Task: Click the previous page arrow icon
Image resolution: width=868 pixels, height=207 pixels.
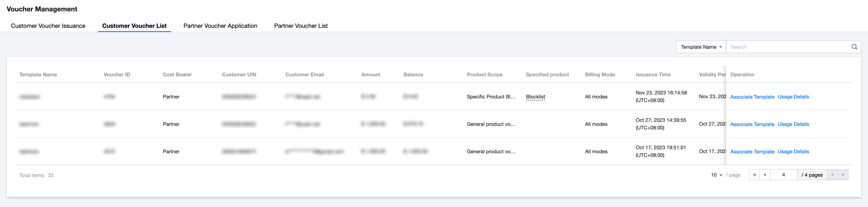Action: [765, 175]
